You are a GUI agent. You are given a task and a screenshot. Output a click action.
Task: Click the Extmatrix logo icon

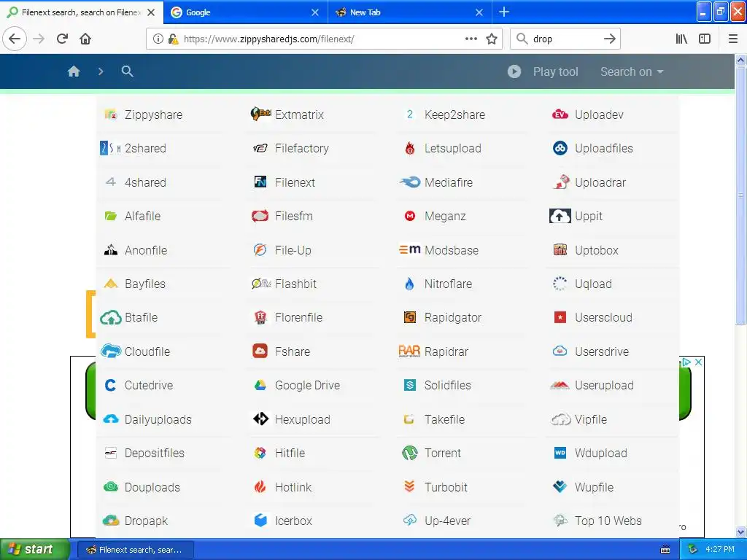(x=260, y=114)
